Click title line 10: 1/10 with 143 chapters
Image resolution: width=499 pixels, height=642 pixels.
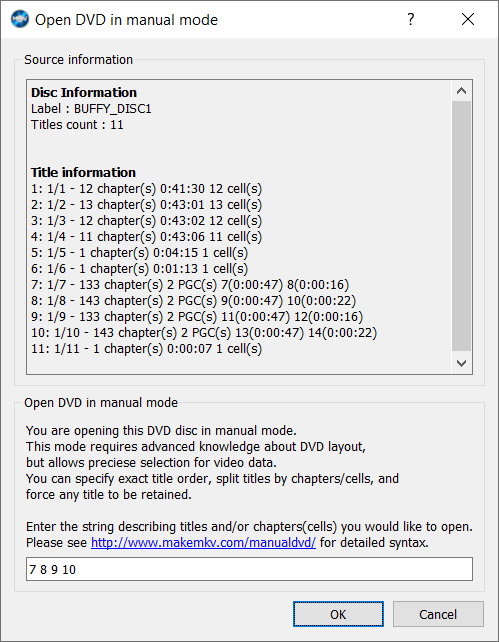click(x=204, y=332)
